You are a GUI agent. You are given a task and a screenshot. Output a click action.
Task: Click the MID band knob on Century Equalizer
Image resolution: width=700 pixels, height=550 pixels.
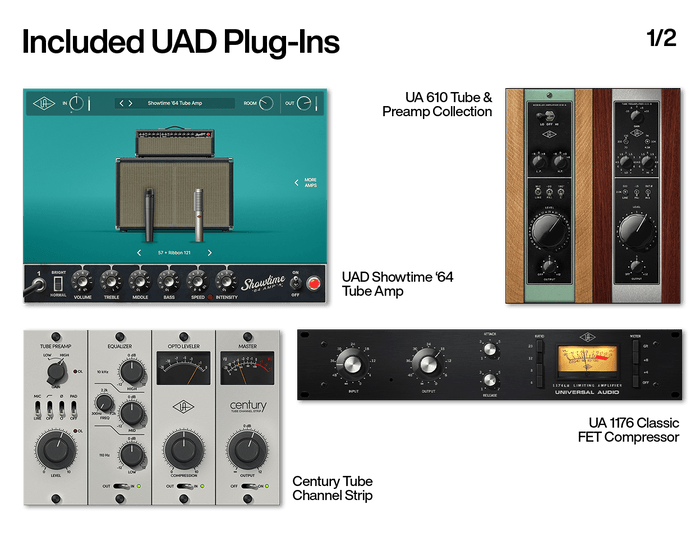[x=132, y=414]
